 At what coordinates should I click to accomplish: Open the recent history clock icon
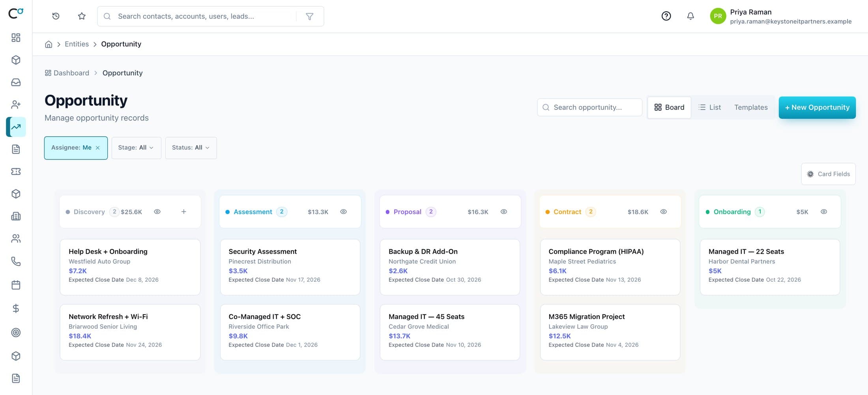point(56,16)
